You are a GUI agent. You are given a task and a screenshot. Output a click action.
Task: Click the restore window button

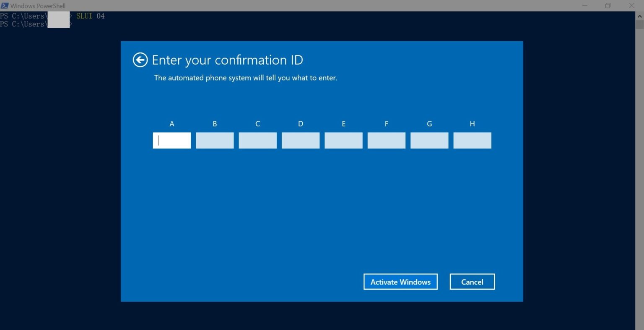pyautogui.click(x=608, y=5)
